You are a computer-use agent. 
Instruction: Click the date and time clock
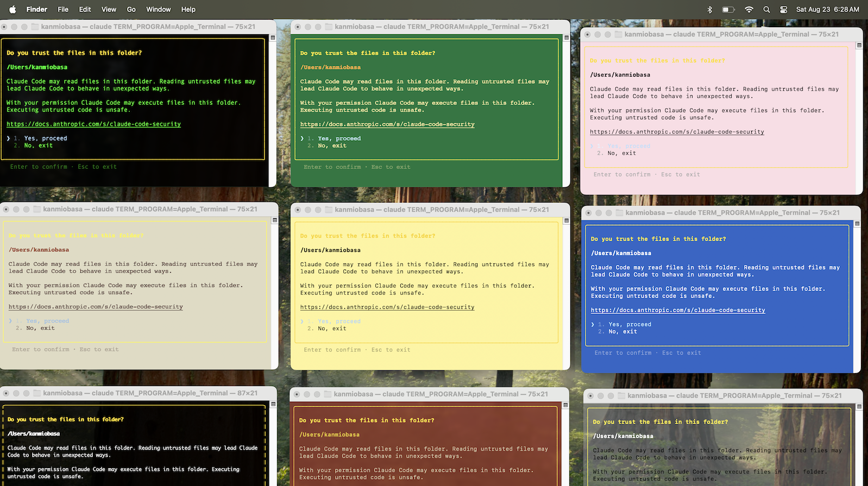click(x=827, y=9)
